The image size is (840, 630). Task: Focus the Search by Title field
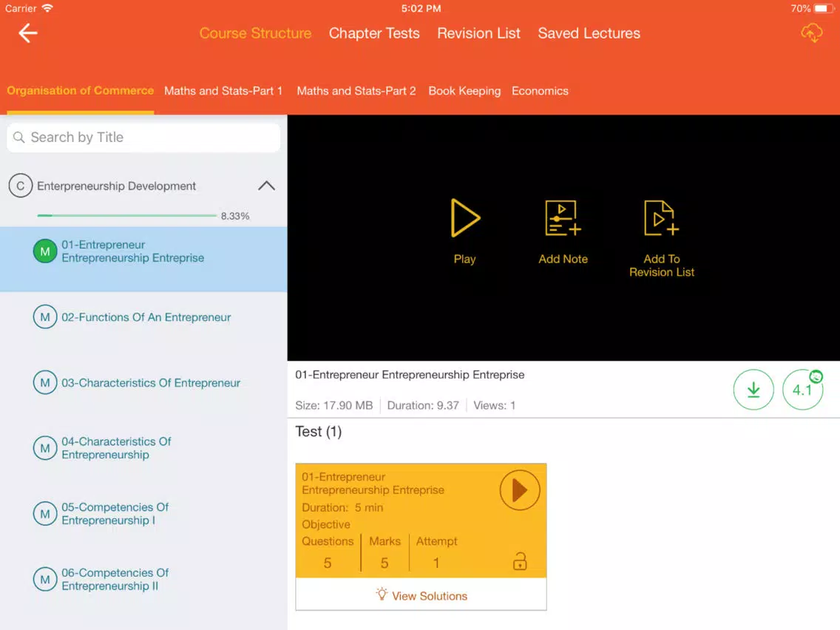(x=143, y=138)
